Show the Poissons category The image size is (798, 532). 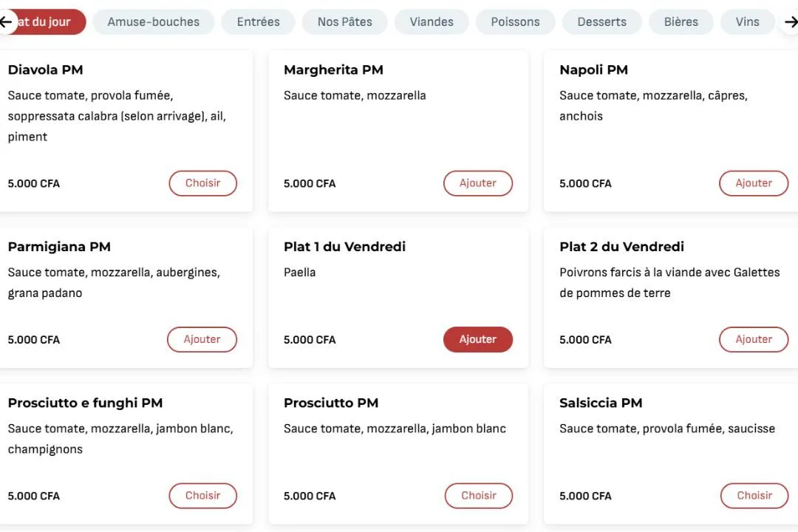coord(515,22)
